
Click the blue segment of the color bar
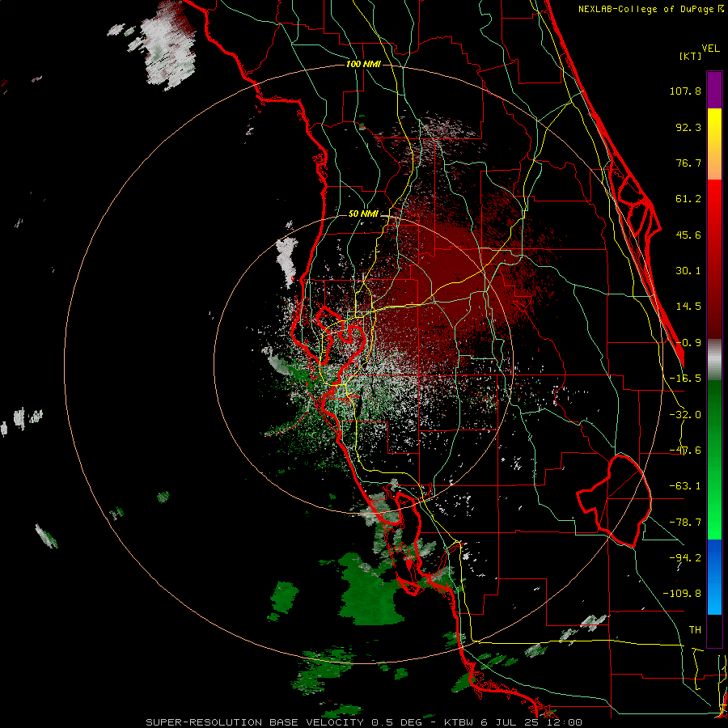[714, 577]
